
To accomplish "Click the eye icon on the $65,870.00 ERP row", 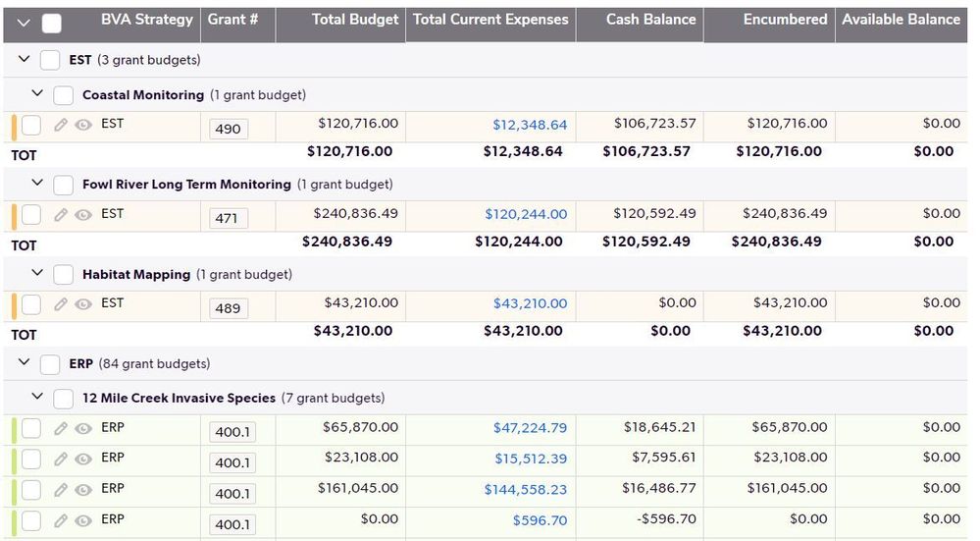I will pyautogui.click(x=83, y=429).
